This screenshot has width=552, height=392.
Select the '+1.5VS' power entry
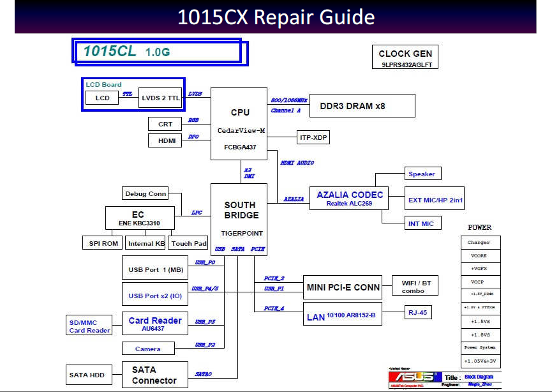tap(481, 322)
